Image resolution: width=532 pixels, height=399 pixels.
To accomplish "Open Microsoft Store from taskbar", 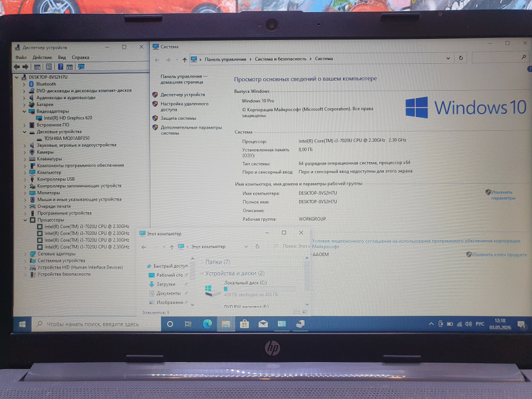I will point(244,324).
